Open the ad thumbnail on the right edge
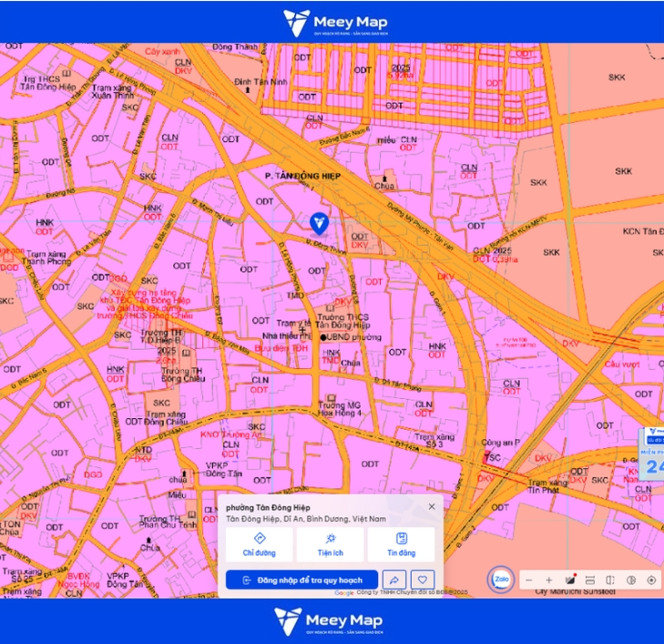The width and height of the screenshot is (664, 644). (x=652, y=454)
